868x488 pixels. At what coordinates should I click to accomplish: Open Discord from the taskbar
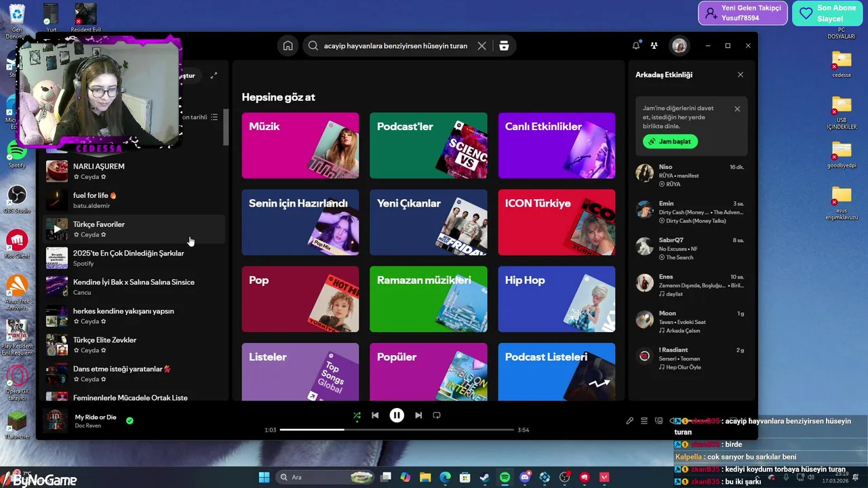(524, 477)
